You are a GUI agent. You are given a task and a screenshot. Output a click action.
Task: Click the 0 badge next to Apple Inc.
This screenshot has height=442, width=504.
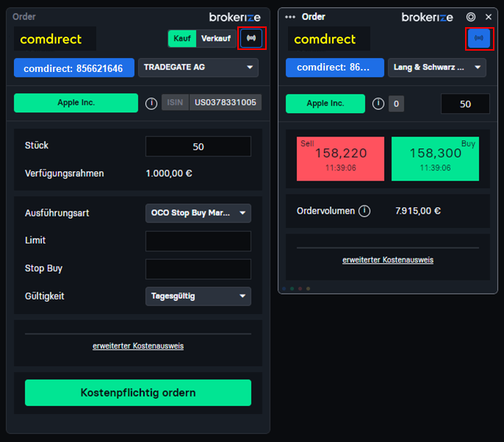coord(396,104)
